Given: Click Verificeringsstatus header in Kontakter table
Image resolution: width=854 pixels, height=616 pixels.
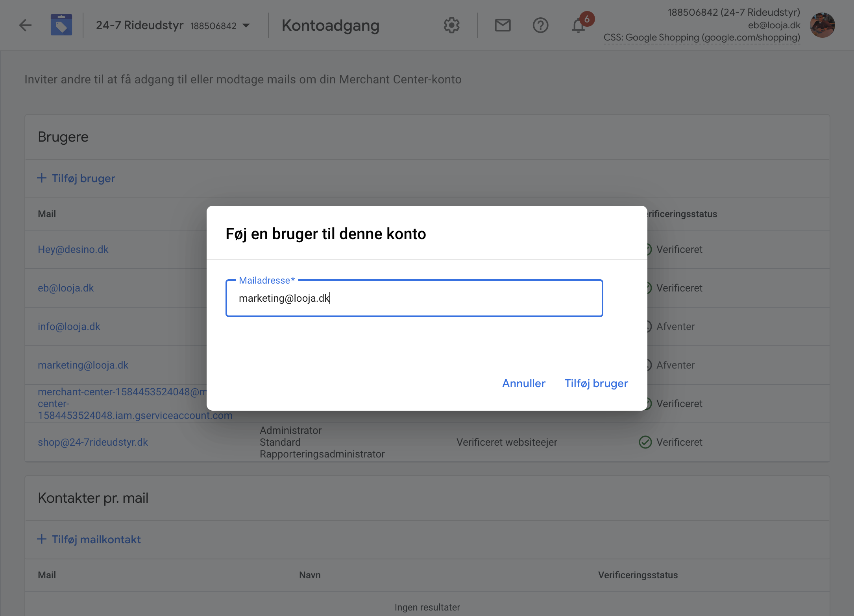Looking at the screenshot, I should [638, 575].
